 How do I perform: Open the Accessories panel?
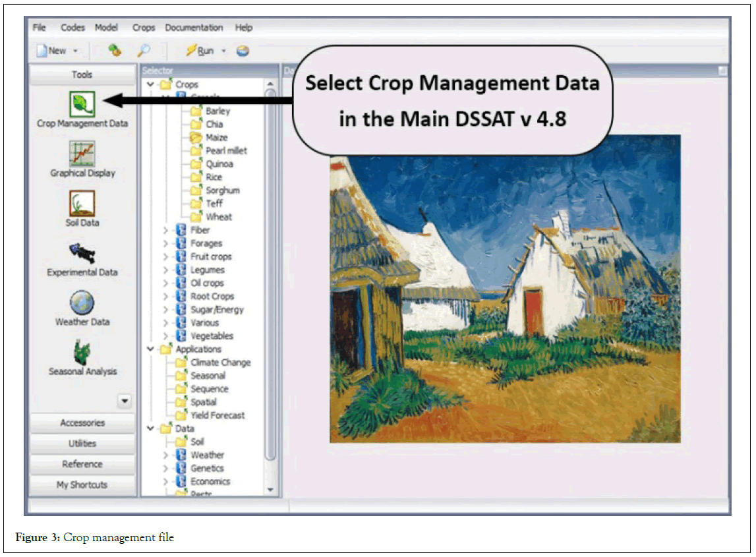tap(82, 423)
